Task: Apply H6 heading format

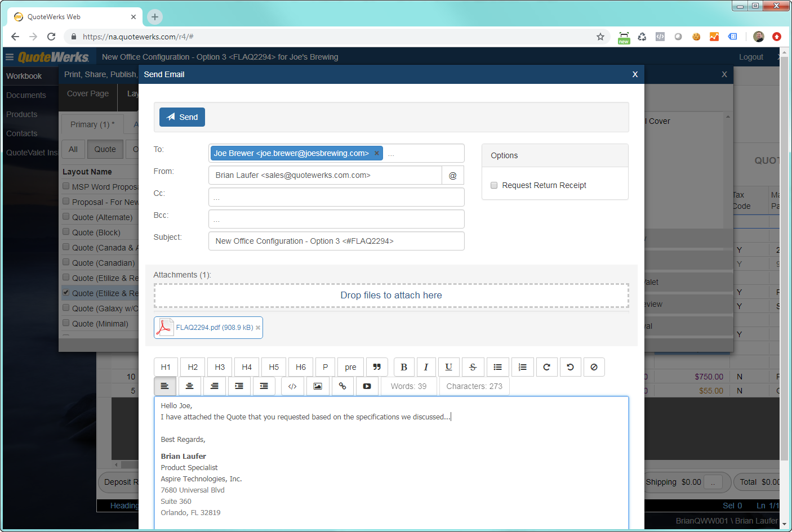Action: click(301, 367)
